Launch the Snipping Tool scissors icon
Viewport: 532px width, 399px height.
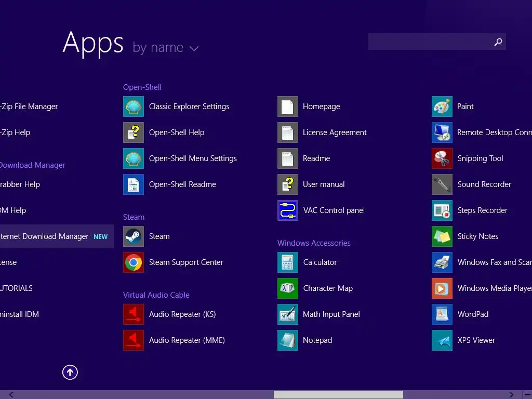click(x=442, y=158)
